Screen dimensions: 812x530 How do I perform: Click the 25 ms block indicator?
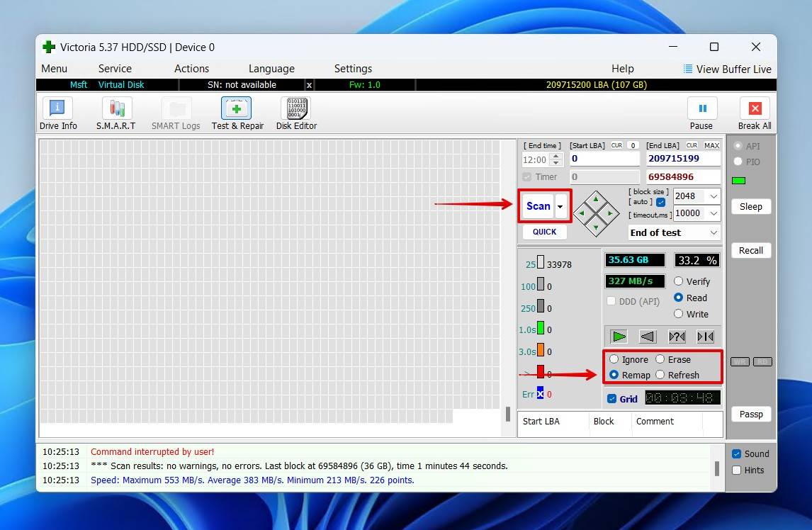540,262
